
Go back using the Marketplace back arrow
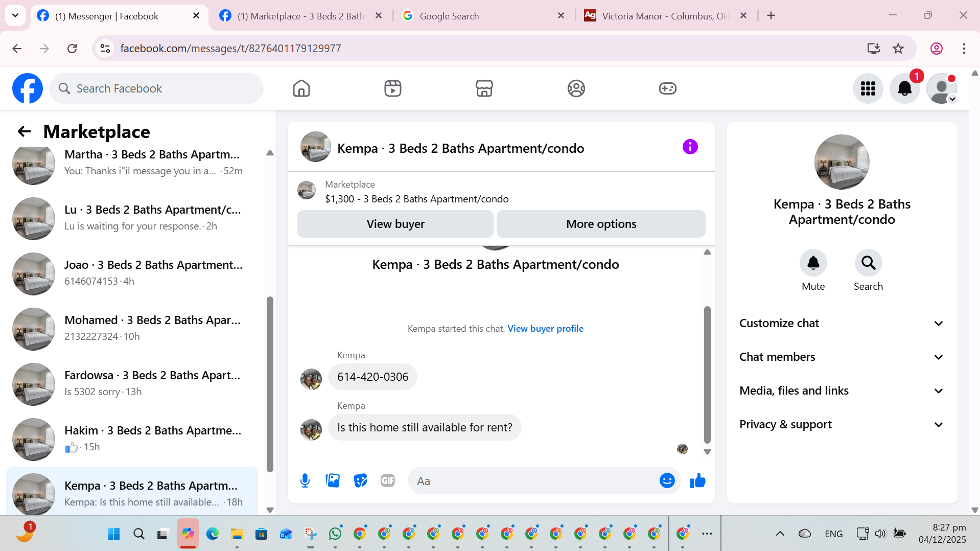point(24,131)
